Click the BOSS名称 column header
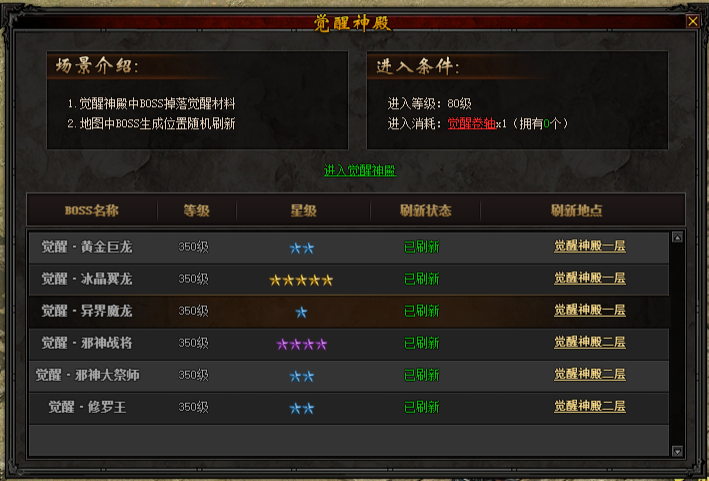This screenshot has height=481, width=709. (x=92, y=211)
